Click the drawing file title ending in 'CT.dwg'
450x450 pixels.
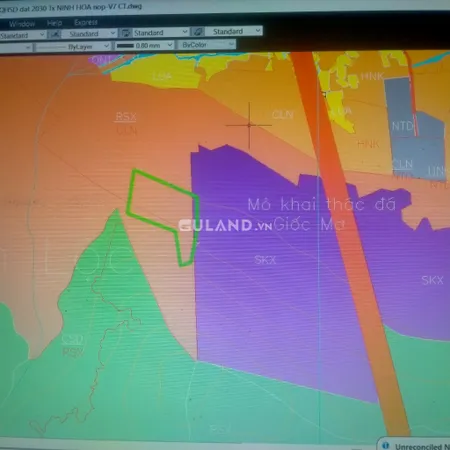(71, 8)
